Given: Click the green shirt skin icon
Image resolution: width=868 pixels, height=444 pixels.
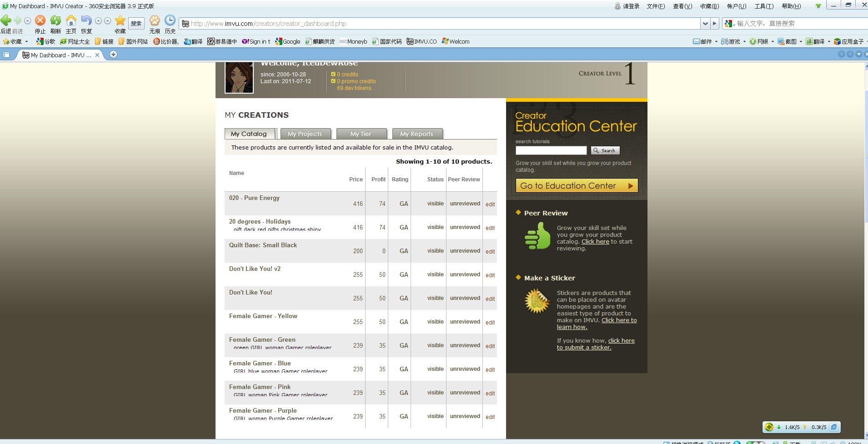Looking at the screenshot, I should [x=818, y=6].
